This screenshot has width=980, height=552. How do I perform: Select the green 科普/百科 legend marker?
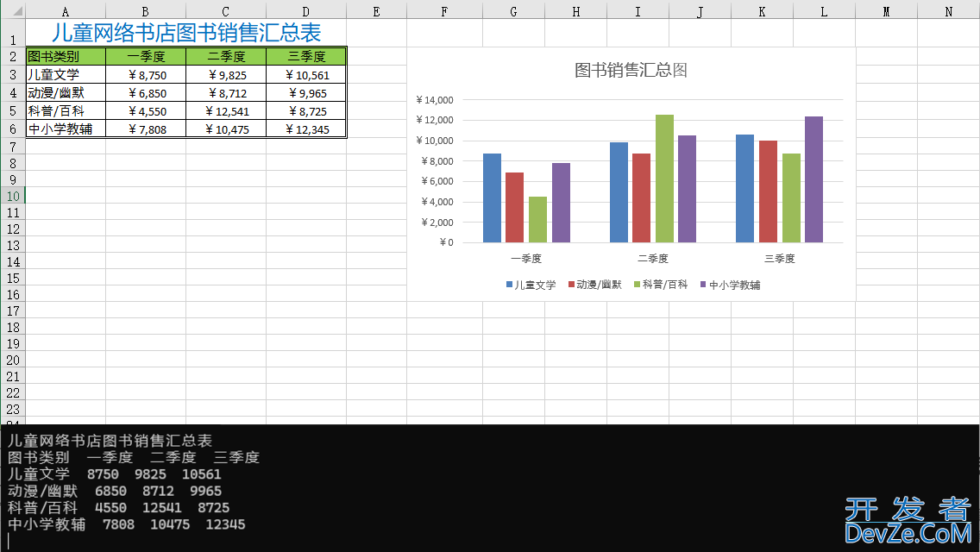click(x=638, y=285)
